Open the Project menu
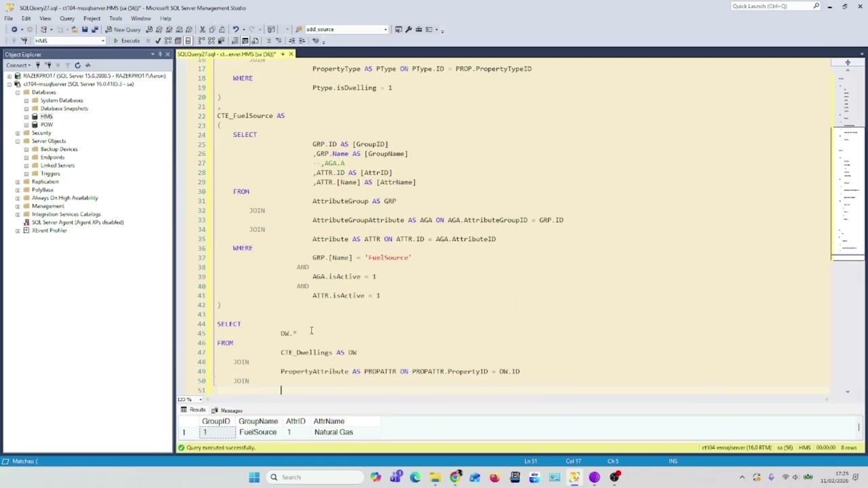Image resolution: width=868 pixels, height=488 pixels. click(x=92, y=18)
